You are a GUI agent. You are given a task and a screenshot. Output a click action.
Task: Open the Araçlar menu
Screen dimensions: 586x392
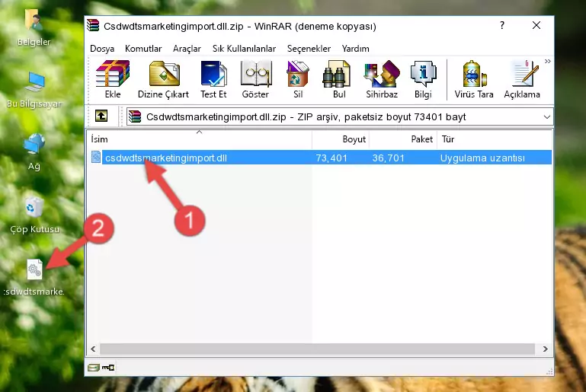[187, 49]
